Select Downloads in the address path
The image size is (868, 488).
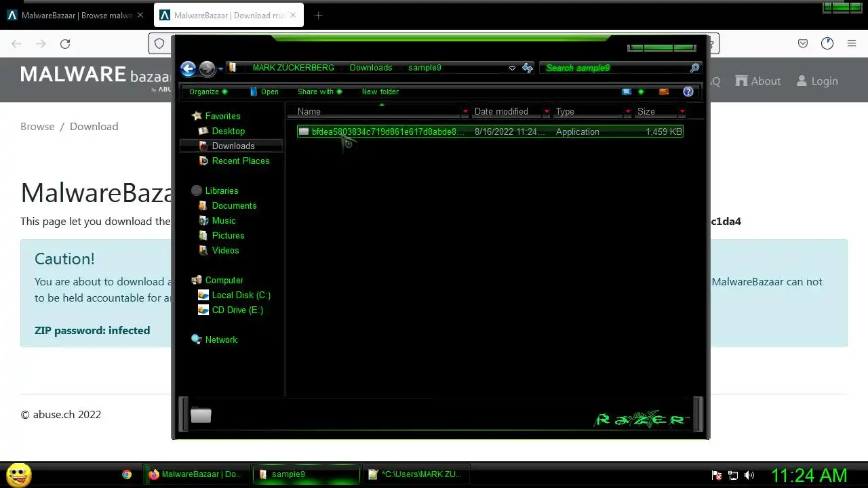[x=371, y=68]
